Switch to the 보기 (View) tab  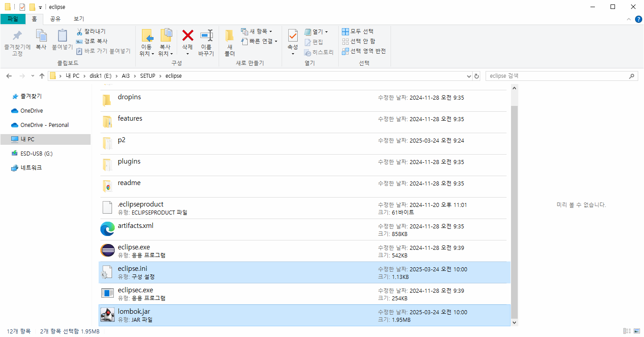coord(79,19)
